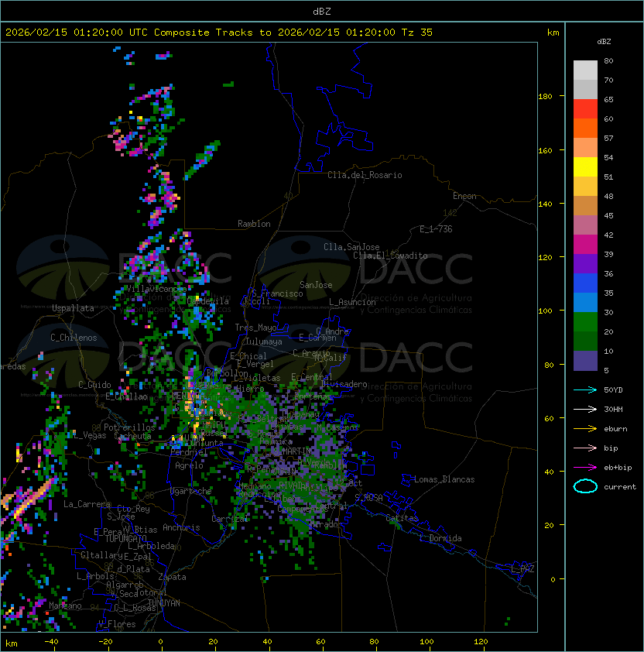Click the 'Tulumaya' map label

[x=264, y=341]
